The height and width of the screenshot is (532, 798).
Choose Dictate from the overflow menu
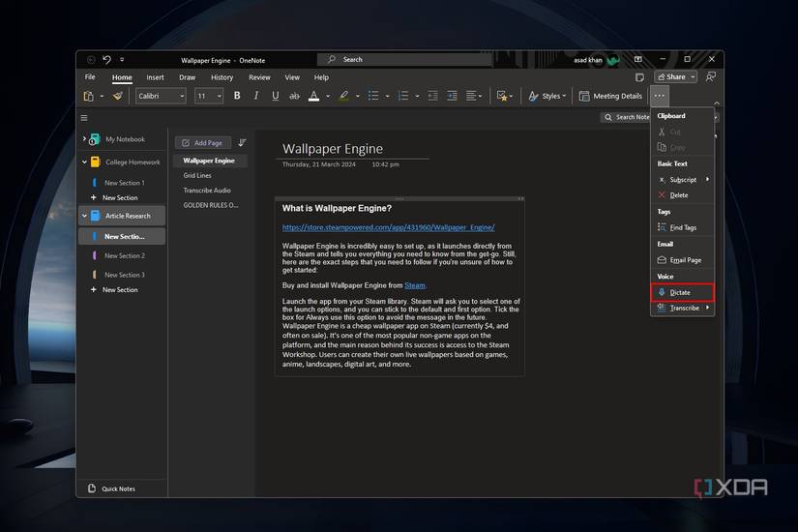pos(683,292)
